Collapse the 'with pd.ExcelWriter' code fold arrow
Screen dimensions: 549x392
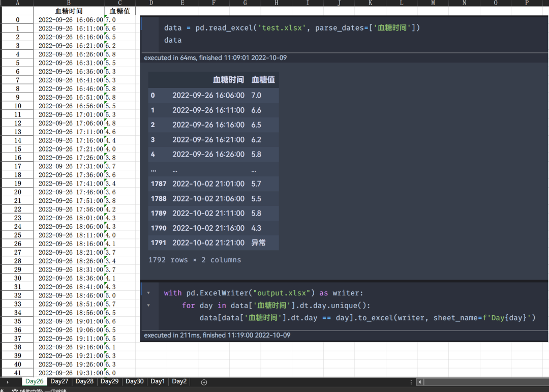coord(148,293)
